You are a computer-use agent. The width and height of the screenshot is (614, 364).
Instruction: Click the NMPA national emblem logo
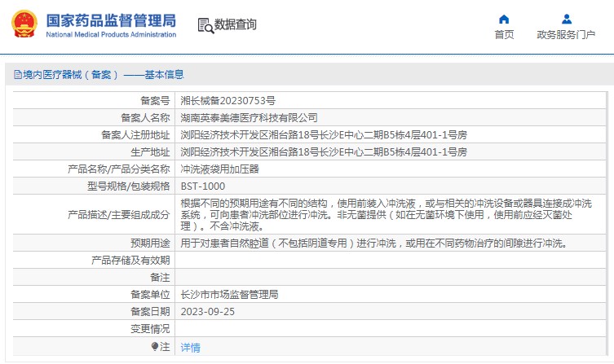coord(24,24)
